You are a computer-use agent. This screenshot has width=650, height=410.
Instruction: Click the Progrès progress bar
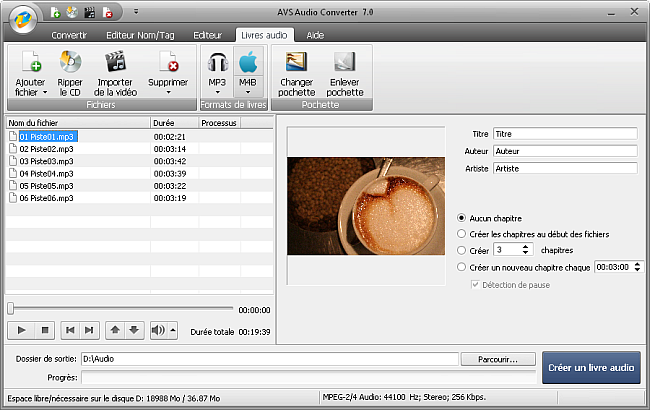308,378
